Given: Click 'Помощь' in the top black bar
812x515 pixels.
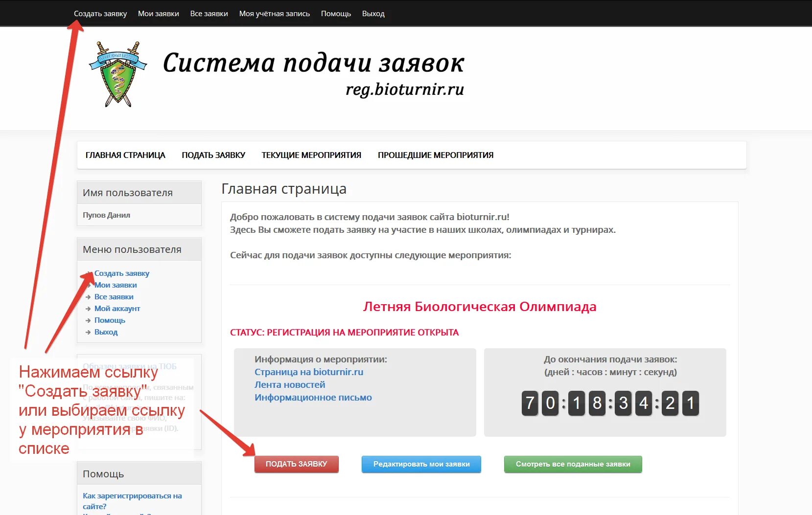Looking at the screenshot, I should tap(336, 14).
